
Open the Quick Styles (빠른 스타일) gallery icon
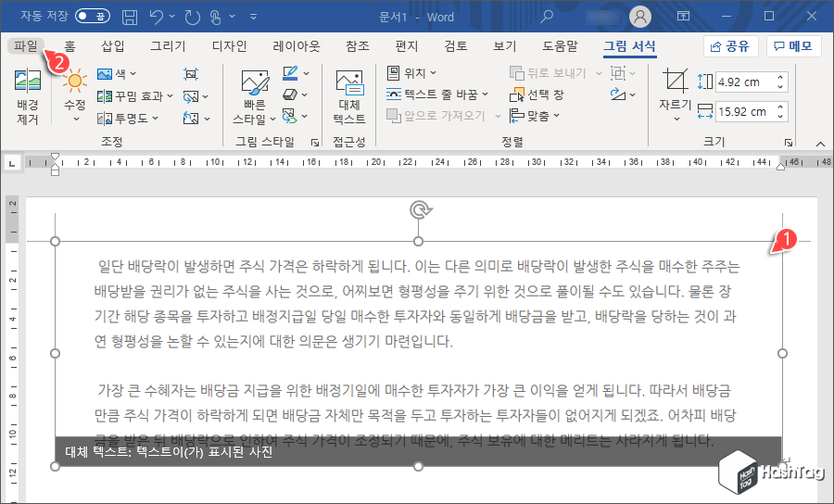click(255, 82)
